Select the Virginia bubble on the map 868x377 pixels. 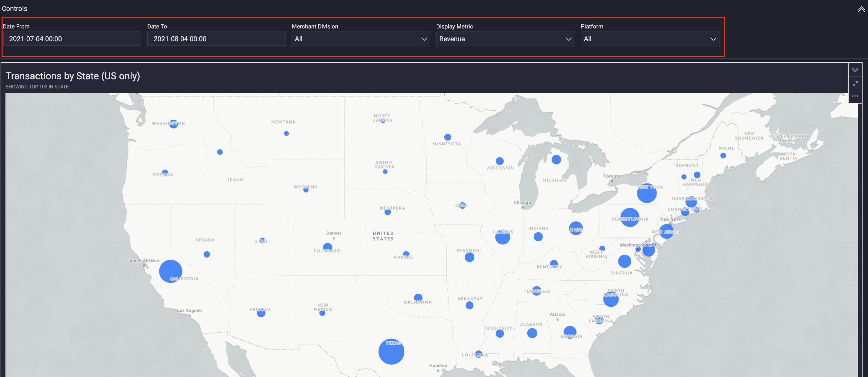coord(624,261)
